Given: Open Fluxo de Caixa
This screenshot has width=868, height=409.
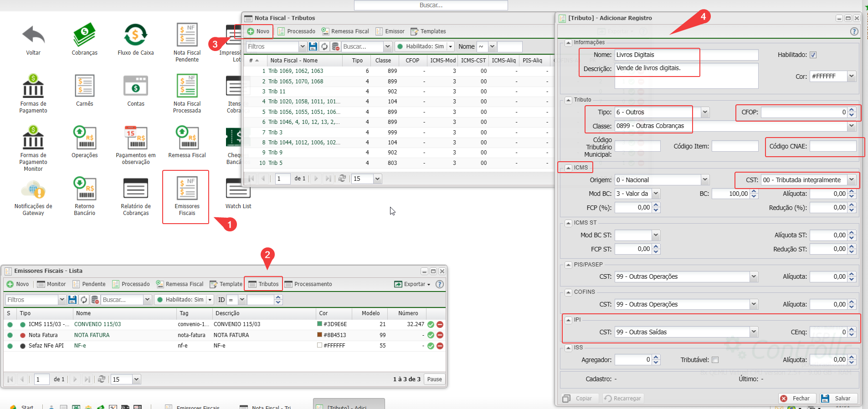Looking at the screenshot, I should (x=135, y=36).
